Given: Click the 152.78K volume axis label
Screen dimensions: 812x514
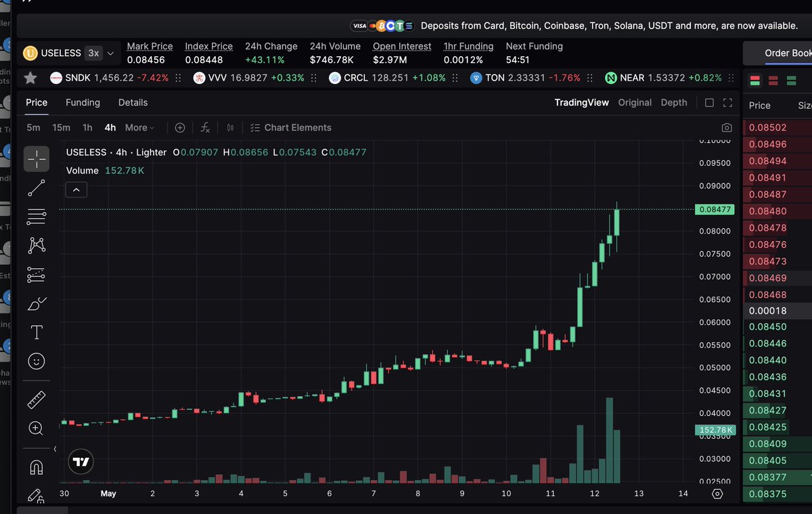Looking at the screenshot, I should pyautogui.click(x=714, y=430).
